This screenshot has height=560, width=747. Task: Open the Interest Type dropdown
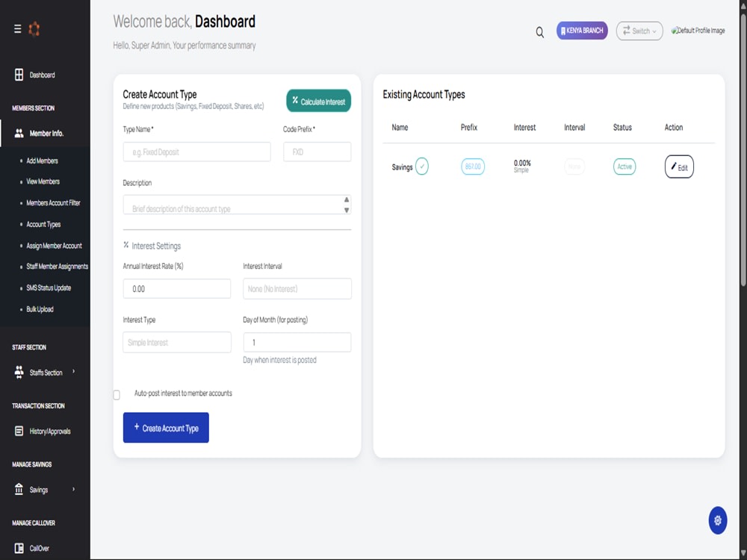[x=177, y=343]
